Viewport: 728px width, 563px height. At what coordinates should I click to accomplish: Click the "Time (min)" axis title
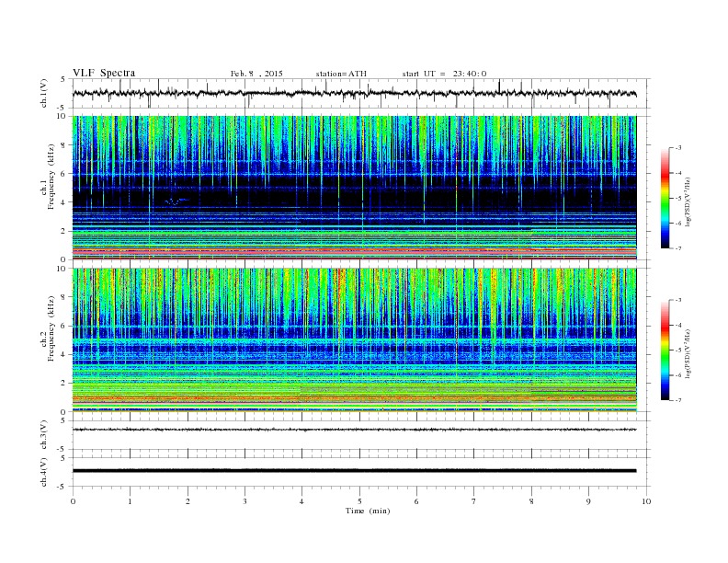[368, 511]
